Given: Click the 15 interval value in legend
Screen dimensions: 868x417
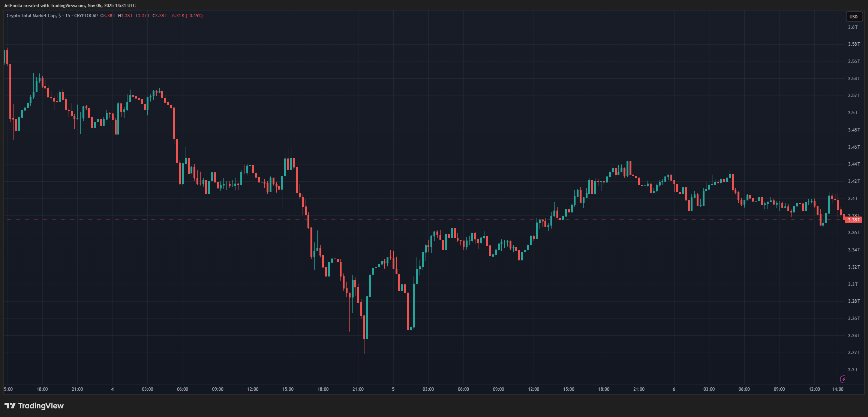Looking at the screenshot, I should tap(67, 16).
